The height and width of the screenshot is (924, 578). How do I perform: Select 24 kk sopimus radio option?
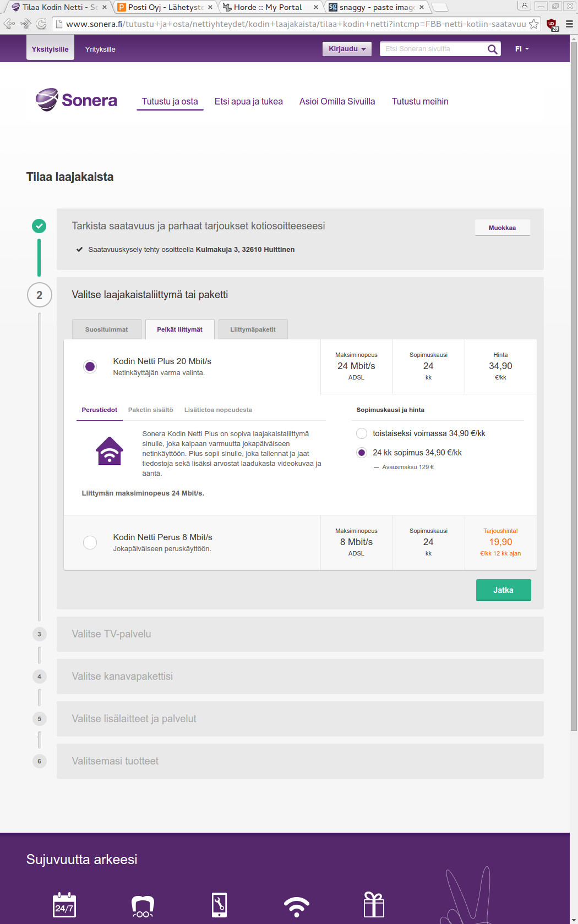[362, 453]
